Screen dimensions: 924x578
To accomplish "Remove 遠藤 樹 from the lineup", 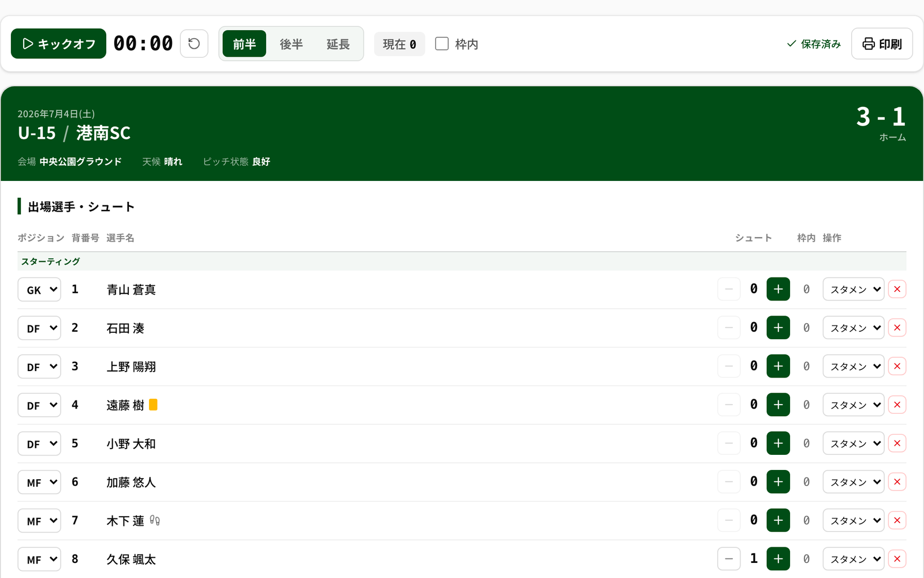I will point(897,405).
